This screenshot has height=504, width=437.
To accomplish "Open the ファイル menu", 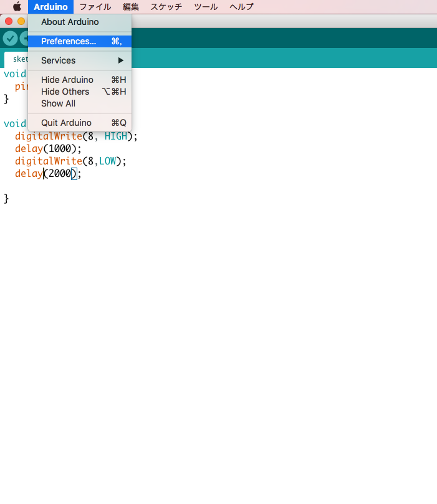I will click(95, 7).
